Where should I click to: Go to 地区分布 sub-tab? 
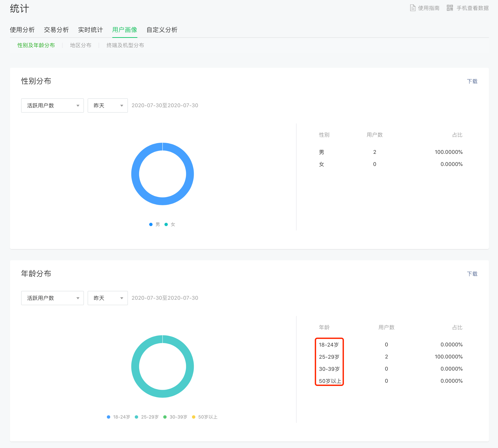[81, 45]
